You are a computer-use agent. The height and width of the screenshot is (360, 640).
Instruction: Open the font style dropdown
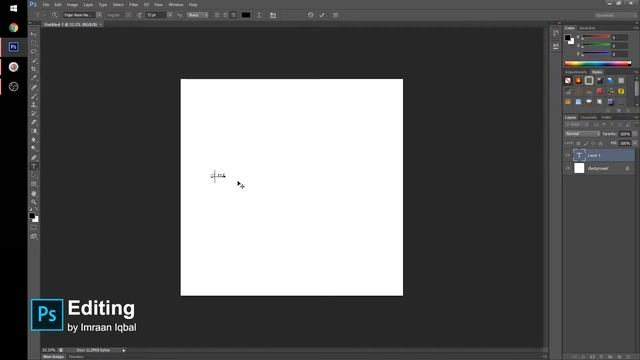[x=128, y=15]
